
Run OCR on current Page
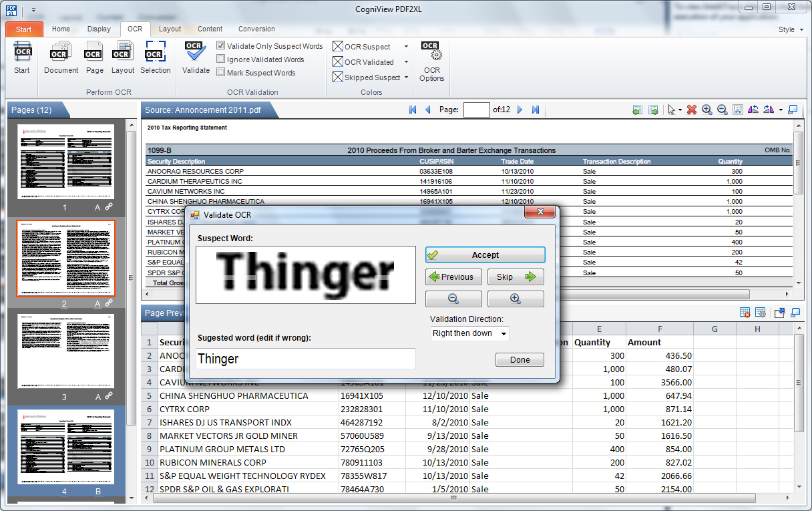[x=94, y=57]
